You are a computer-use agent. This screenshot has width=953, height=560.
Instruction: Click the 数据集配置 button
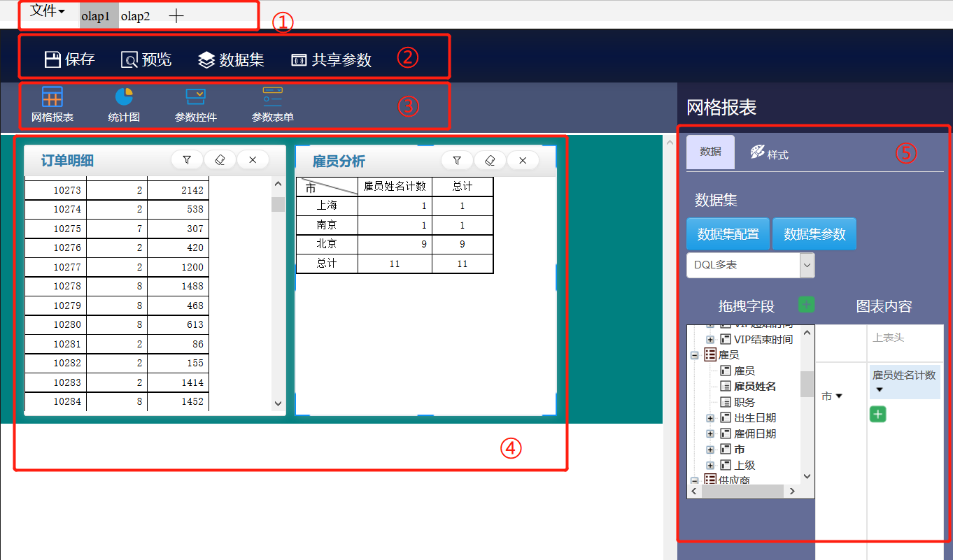[728, 234]
